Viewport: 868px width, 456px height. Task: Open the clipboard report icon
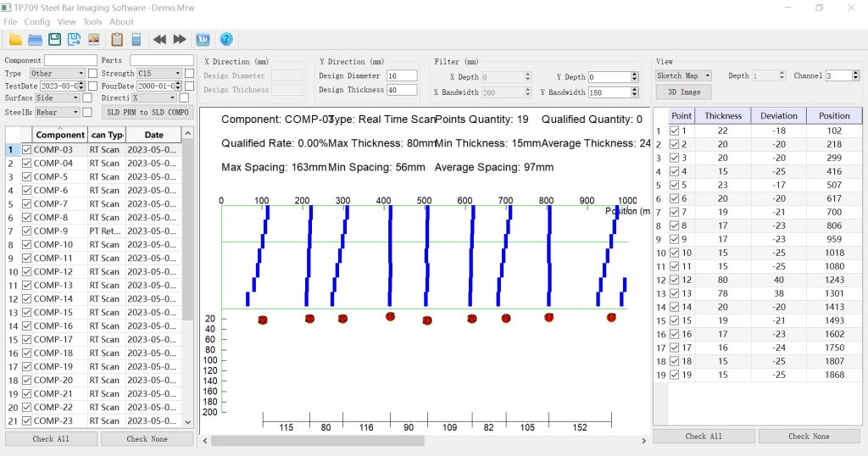tap(117, 39)
